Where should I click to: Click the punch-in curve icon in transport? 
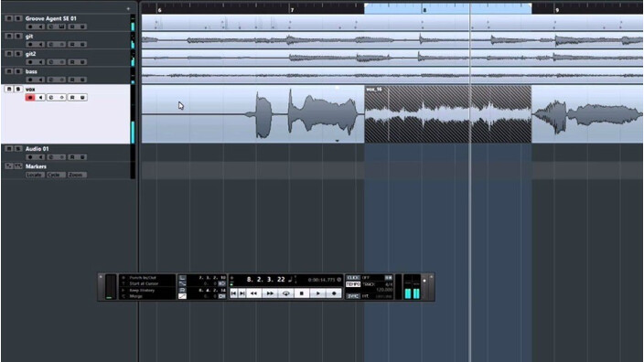[x=182, y=283]
